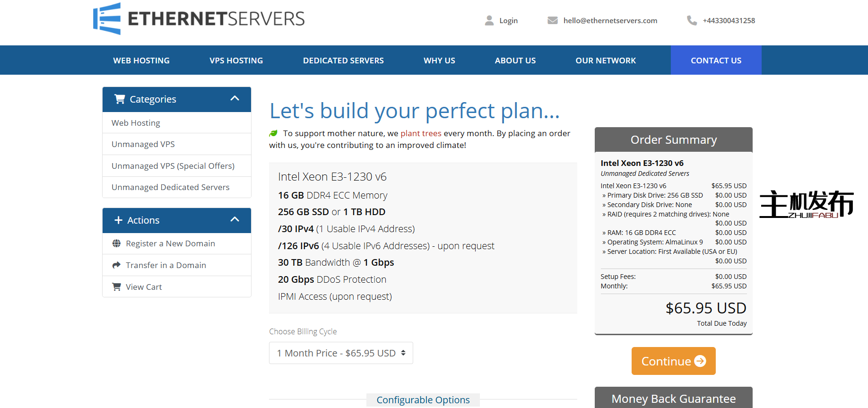Open the Dedicated Servers menu
This screenshot has width=868, height=408.
pos(343,61)
